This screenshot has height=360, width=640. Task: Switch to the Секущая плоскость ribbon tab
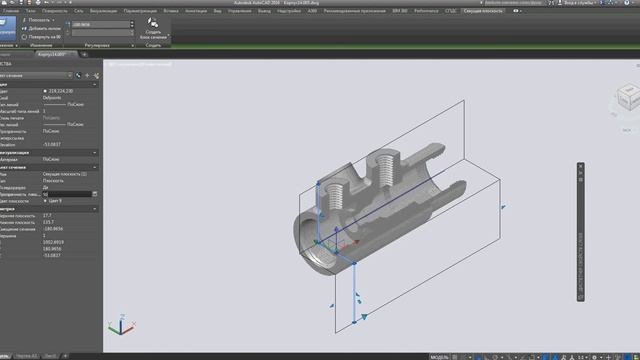[483, 11]
